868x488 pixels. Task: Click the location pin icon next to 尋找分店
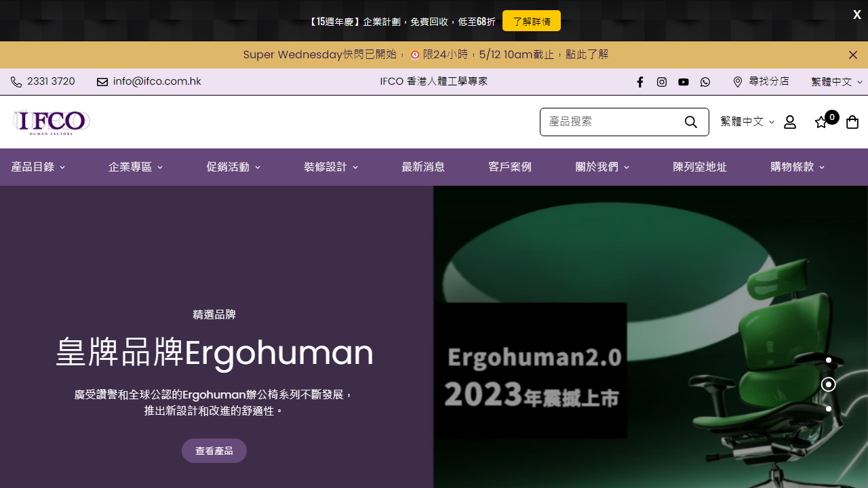[738, 82]
